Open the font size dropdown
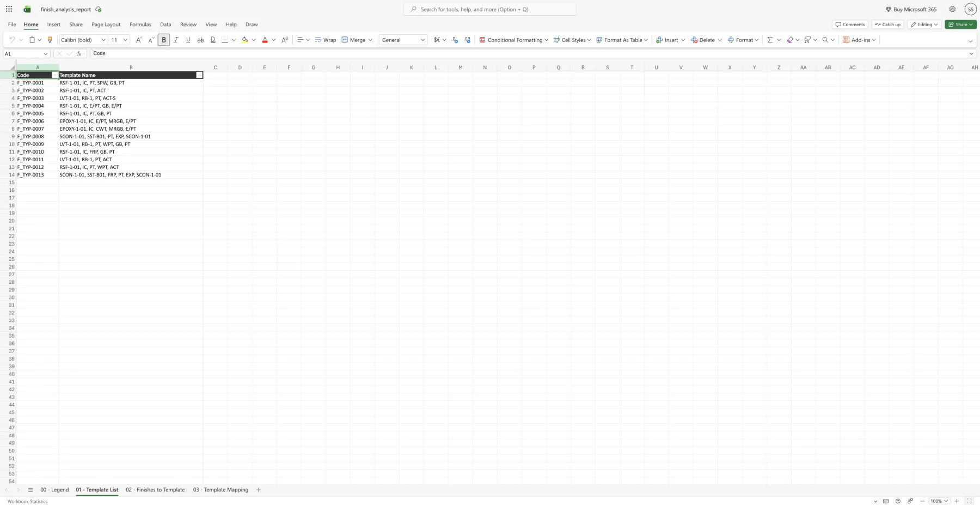Image resolution: width=980 pixels, height=505 pixels. pos(125,40)
